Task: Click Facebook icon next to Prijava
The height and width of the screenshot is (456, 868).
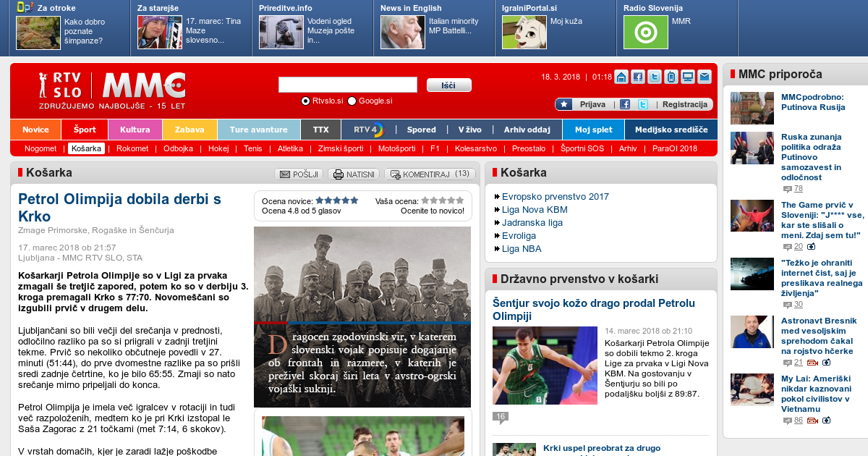Action: point(625,104)
